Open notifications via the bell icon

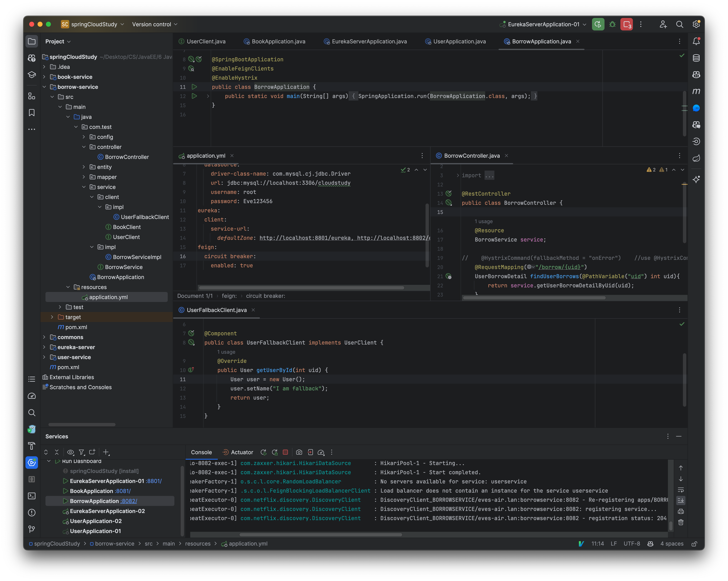[696, 41]
